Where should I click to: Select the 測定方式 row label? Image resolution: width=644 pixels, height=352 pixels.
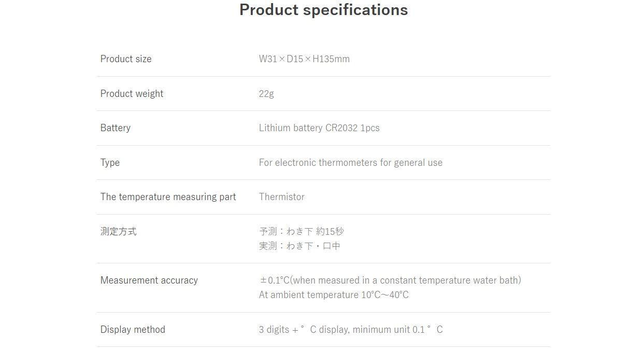[x=119, y=232]
